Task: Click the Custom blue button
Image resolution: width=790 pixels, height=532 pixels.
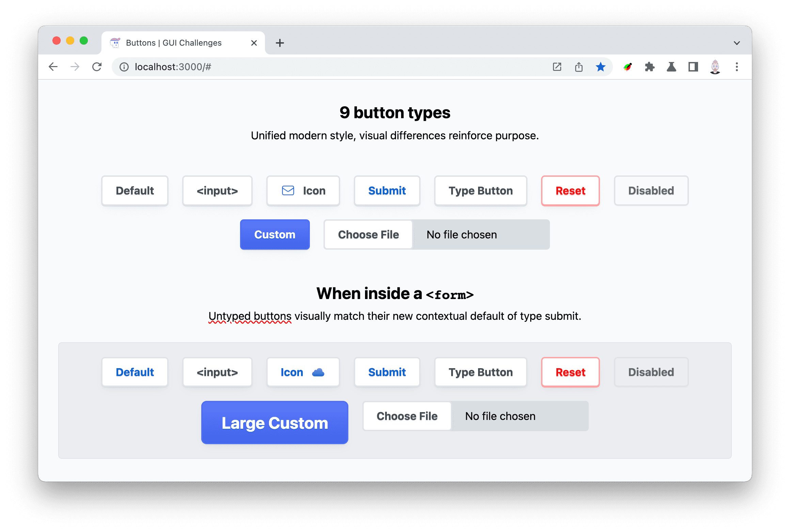Action: pos(275,234)
